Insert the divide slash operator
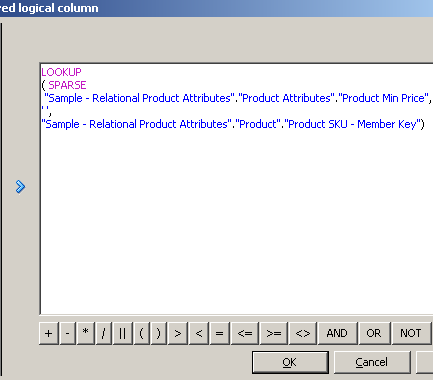 point(104,333)
